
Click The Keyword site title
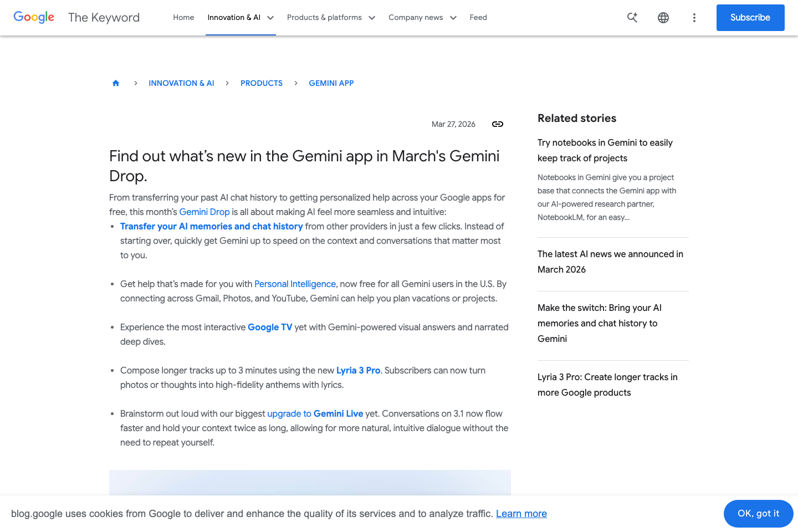104,18
